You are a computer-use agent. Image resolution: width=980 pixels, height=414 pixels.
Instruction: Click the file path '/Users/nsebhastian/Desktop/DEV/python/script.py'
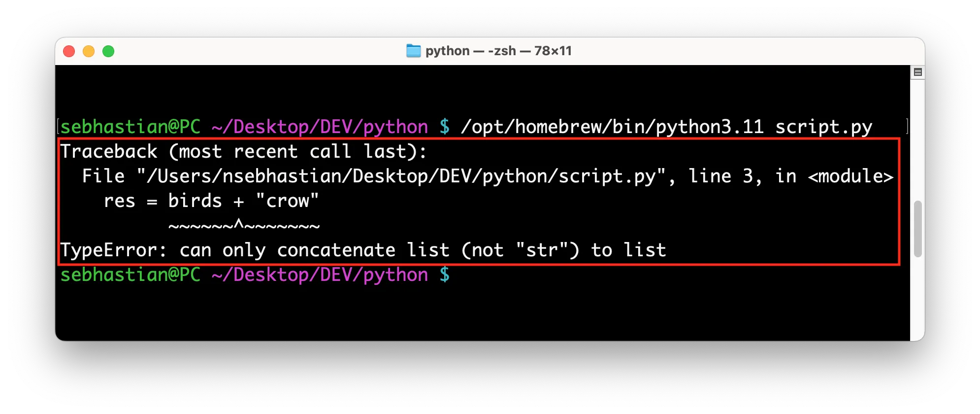pyautogui.click(x=401, y=176)
